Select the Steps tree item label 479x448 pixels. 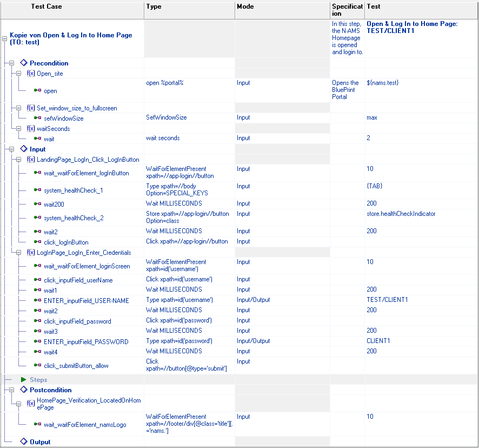(38, 379)
